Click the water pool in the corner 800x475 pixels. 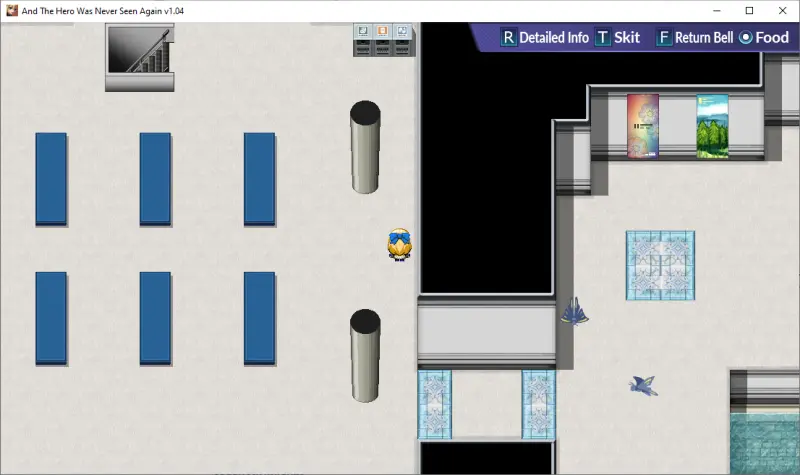[765, 442]
